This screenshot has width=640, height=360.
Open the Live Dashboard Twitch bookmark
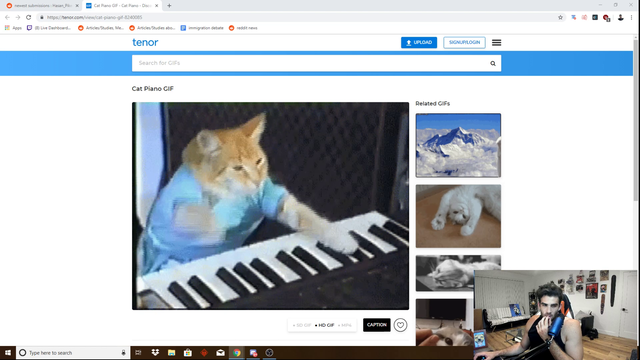click(x=49, y=28)
